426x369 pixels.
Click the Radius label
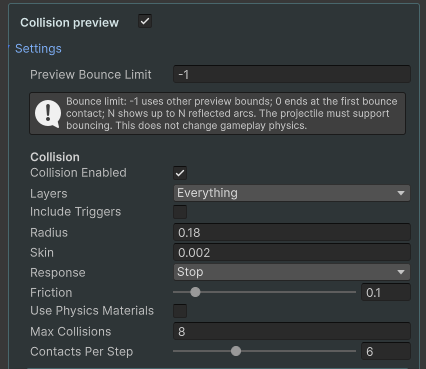49,232
